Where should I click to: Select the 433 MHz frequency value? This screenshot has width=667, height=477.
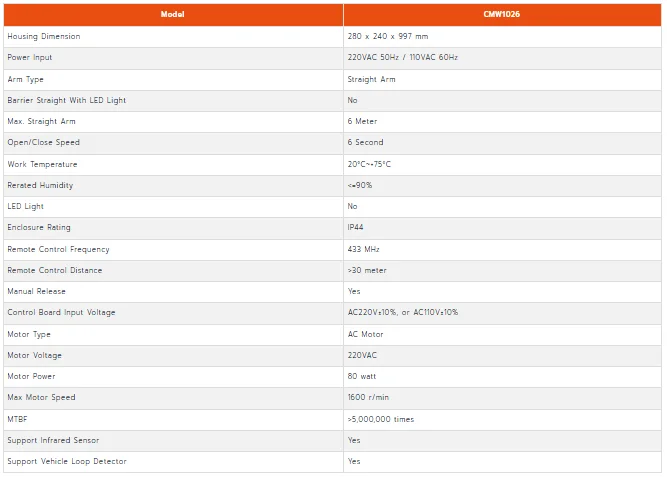363,249
